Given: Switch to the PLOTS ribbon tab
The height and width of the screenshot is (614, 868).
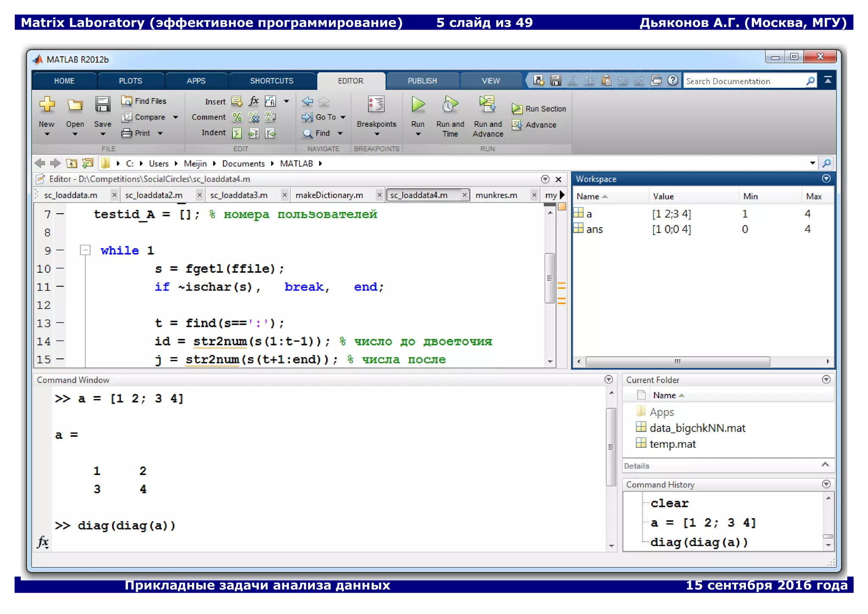Looking at the screenshot, I should point(130,81).
